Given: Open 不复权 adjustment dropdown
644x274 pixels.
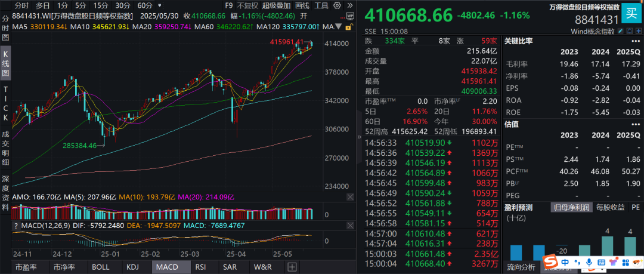Looking at the screenshot, I should [248, 6].
